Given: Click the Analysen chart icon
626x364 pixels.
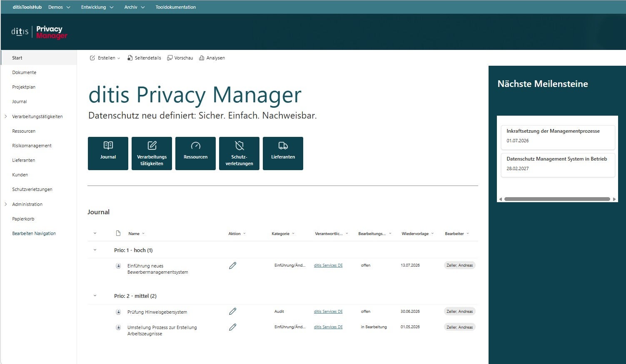Looking at the screenshot, I should click(202, 58).
